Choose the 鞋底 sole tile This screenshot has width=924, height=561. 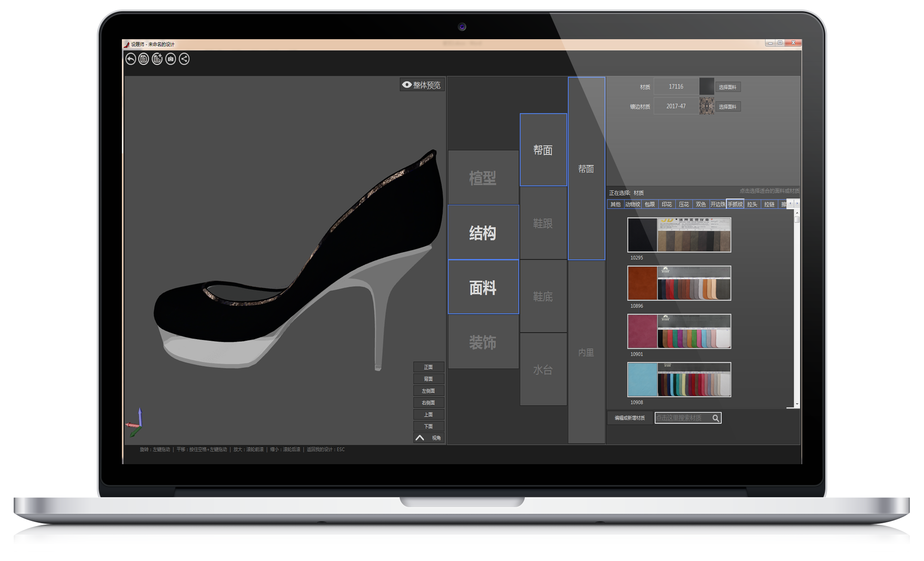coord(543,296)
